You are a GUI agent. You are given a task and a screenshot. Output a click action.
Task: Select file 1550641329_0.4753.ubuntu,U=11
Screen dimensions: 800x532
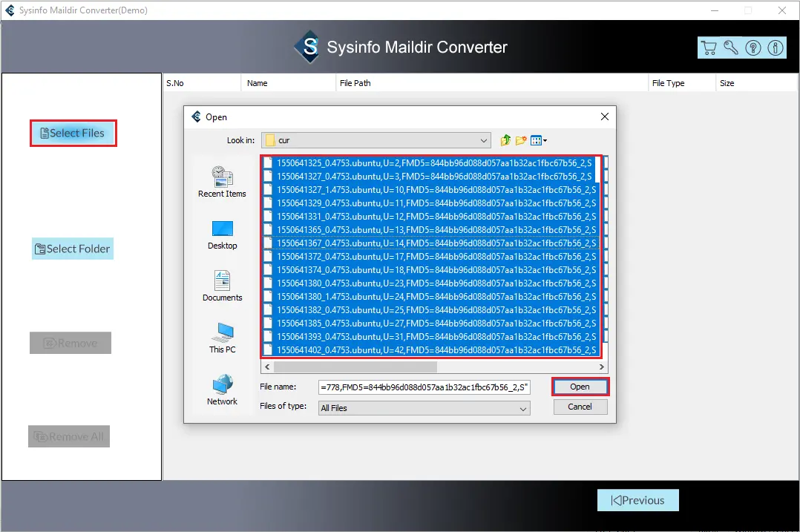pos(430,203)
